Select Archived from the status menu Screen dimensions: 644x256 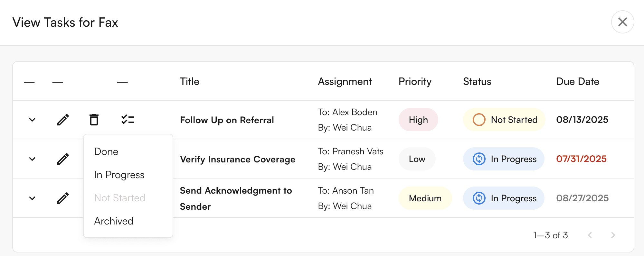pyautogui.click(x=114, y=221)
